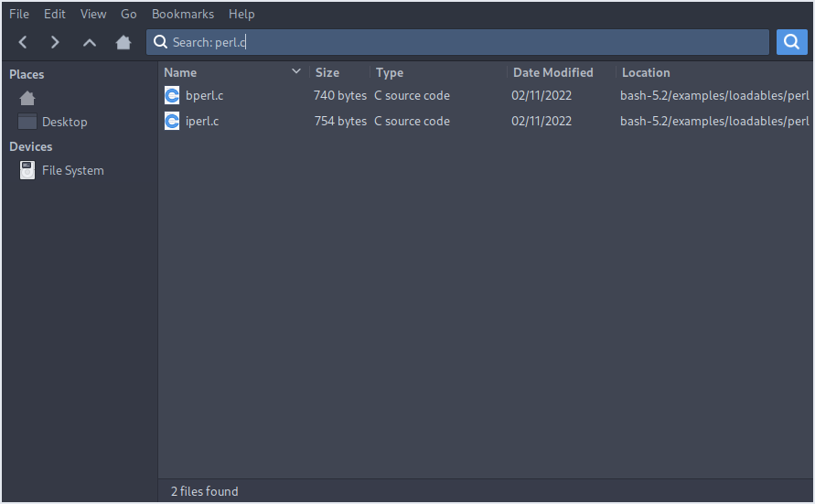Open the Edit menu
Viewport: 815px width, 504px height.
pos(55,14)
